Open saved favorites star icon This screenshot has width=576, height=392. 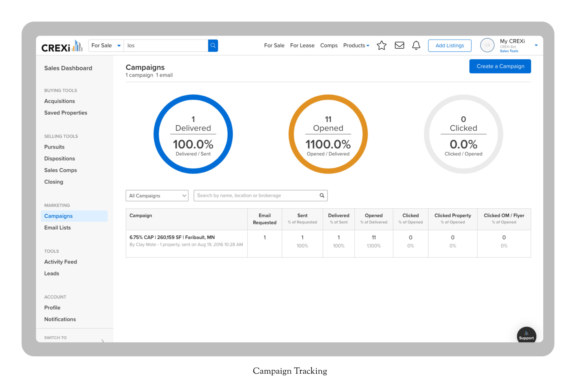click(381, 45)
